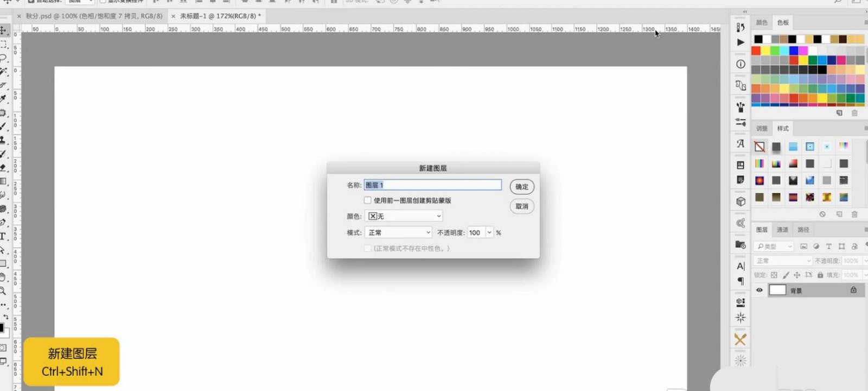Select the Eraser tool
868x391 pixels.
[3, 167]
